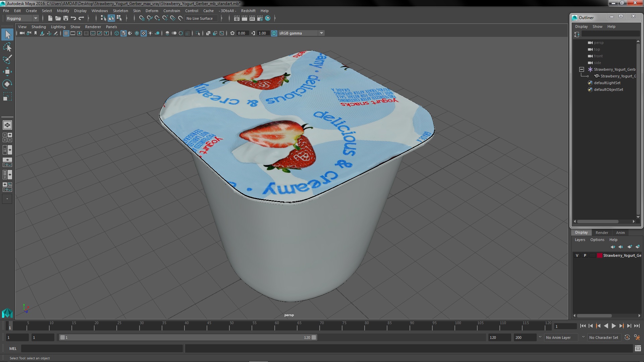Expand the status line section after No Live Surface
This screenshot has height=362, width=644.
[x=222, y=18]
